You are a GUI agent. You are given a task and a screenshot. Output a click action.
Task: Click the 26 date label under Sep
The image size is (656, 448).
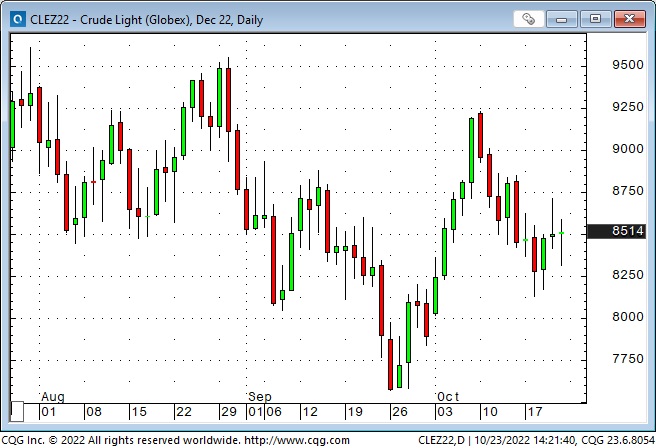(x=400, y=412)
